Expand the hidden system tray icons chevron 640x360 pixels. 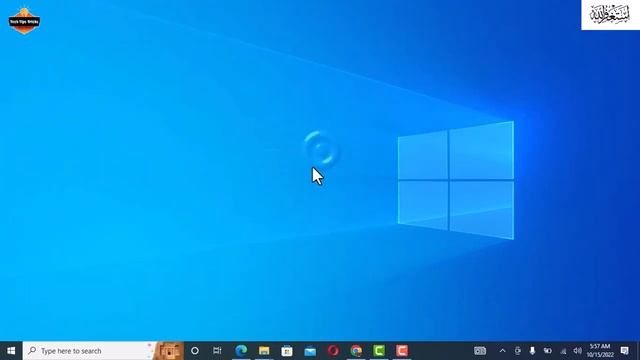[x=502, y=351]
